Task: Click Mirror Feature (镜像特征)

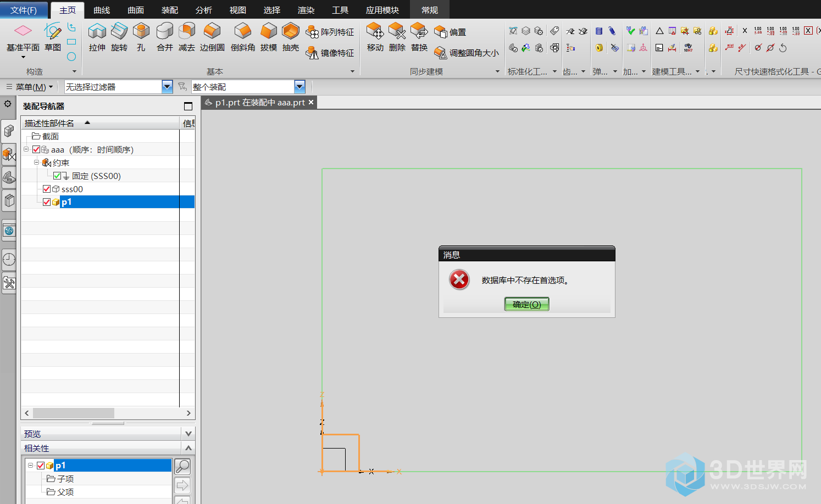Action: pyautogui.click(x=330, y=53)
